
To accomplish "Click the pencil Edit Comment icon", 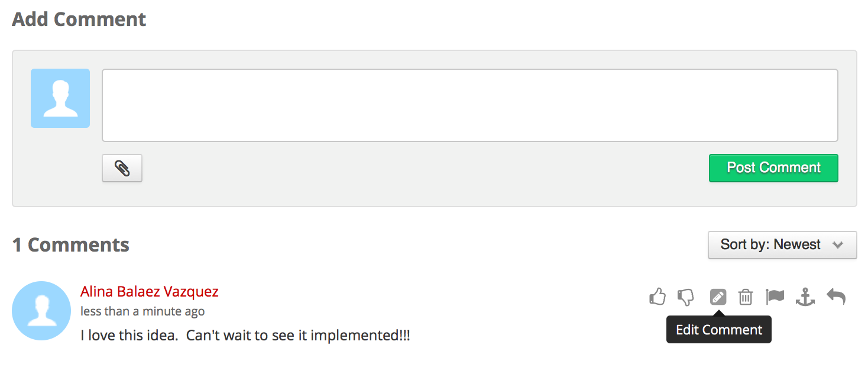I will click(x=718, y=297).
